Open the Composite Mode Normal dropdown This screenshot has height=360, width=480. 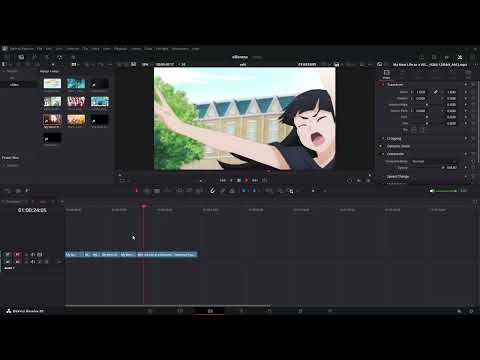(433, 161)
